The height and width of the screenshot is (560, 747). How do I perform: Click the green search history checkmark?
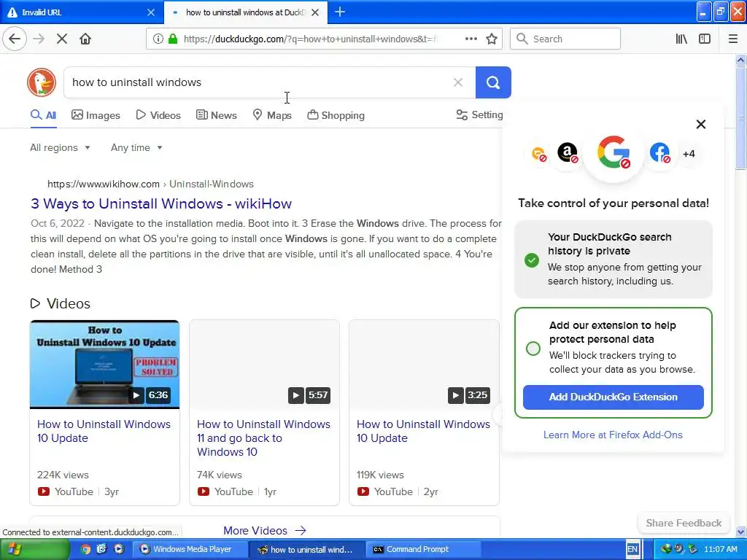pos(532,260)
